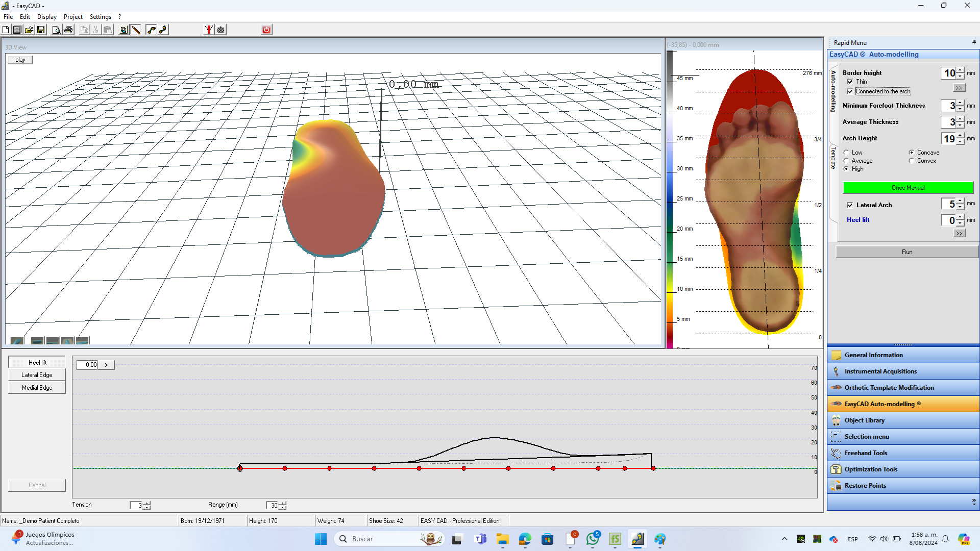Viewport: 980px width, 551px height.
Task: Select the pencil tool icon
Action: 136,30
